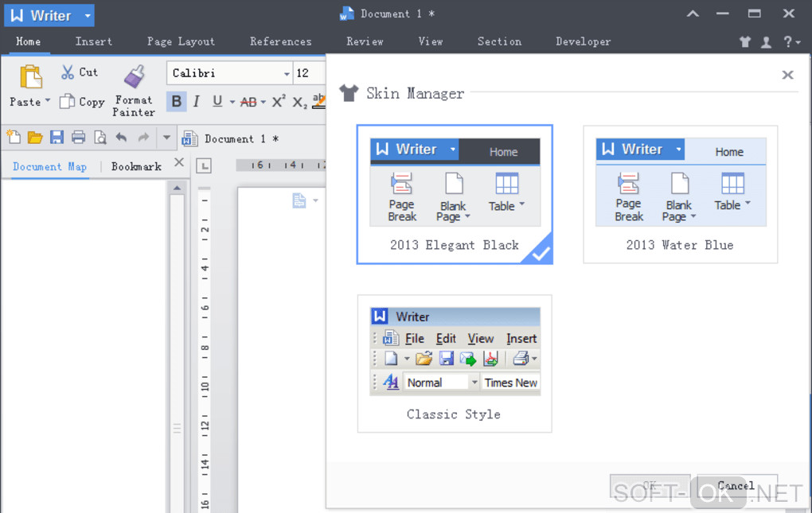812x513 pixels.
Task: Open the Calibri font name dropdown
Action: pyautogui.click(x=287, y=73)
